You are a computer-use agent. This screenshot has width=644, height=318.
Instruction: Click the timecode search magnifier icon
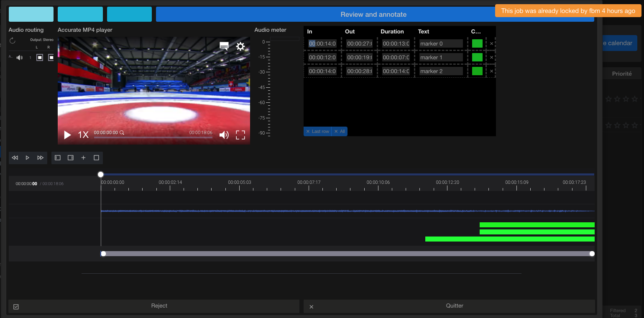coord(122,132)
